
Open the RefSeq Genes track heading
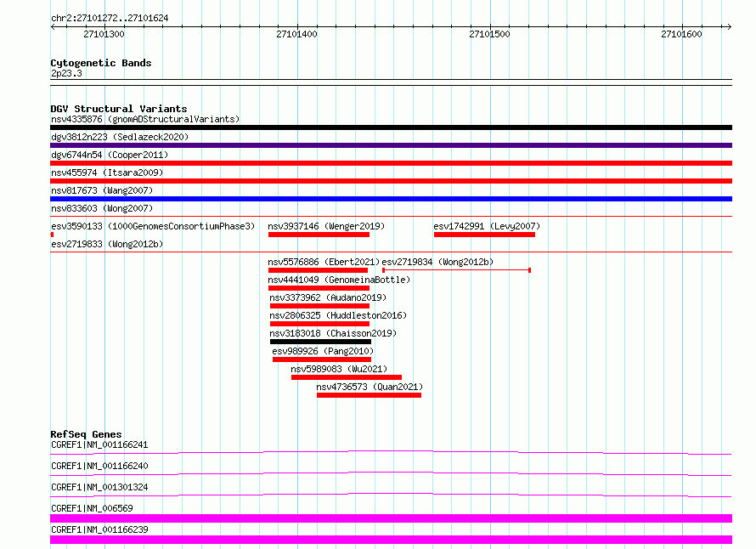click(x=86, y=434)
